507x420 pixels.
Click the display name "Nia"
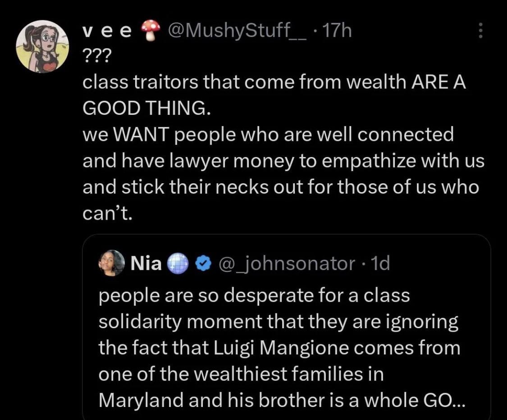click(146, 264)
